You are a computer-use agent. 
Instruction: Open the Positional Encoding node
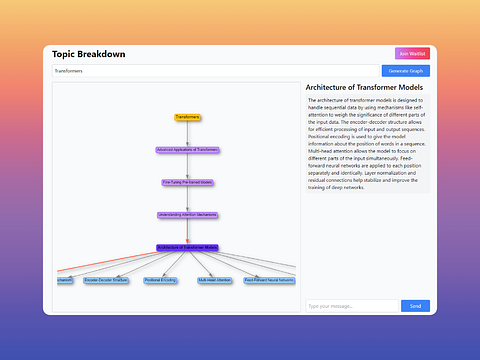[x=160, y=280]
